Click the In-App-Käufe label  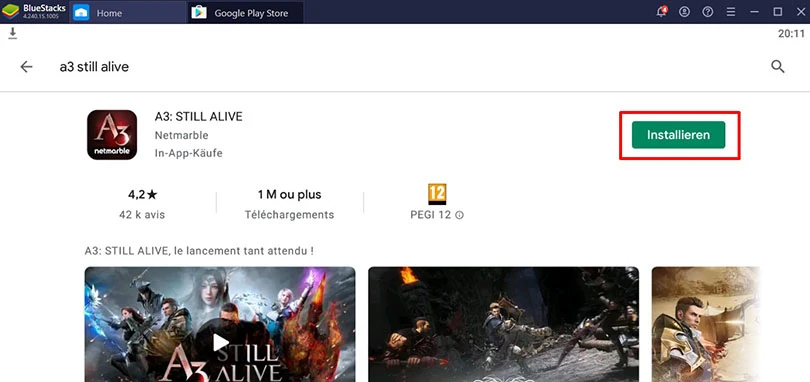[189, 154]
